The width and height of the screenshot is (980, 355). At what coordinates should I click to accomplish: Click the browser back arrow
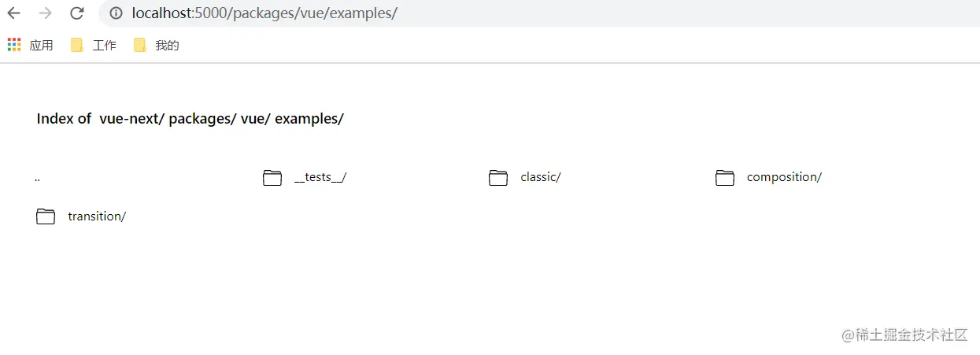pos(14,13)
